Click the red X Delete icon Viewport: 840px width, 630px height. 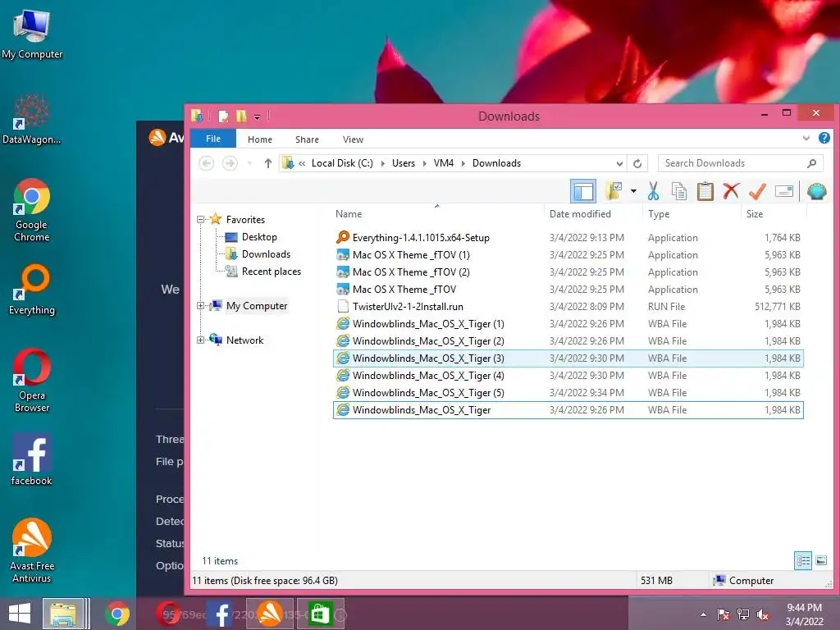coord(731,190)
